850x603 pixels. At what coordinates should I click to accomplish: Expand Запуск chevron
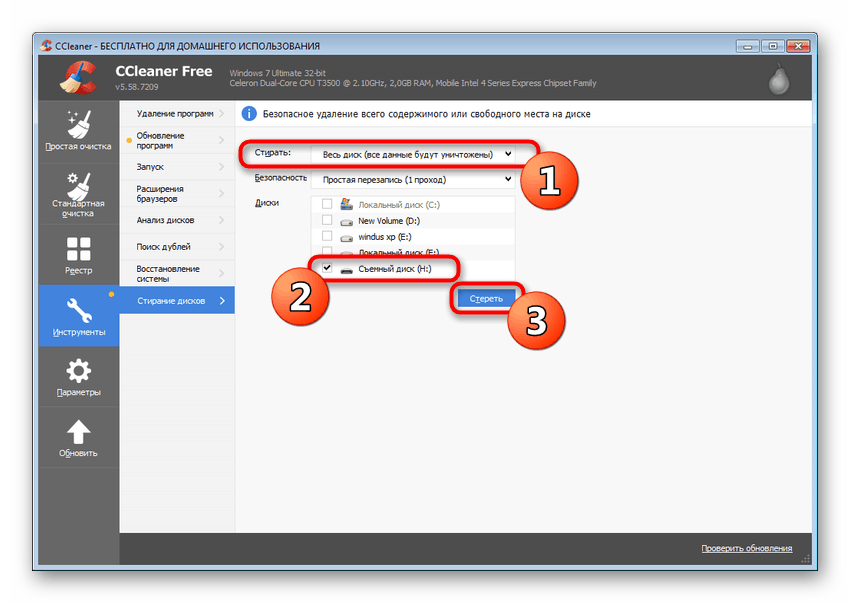tap(222, 166)
